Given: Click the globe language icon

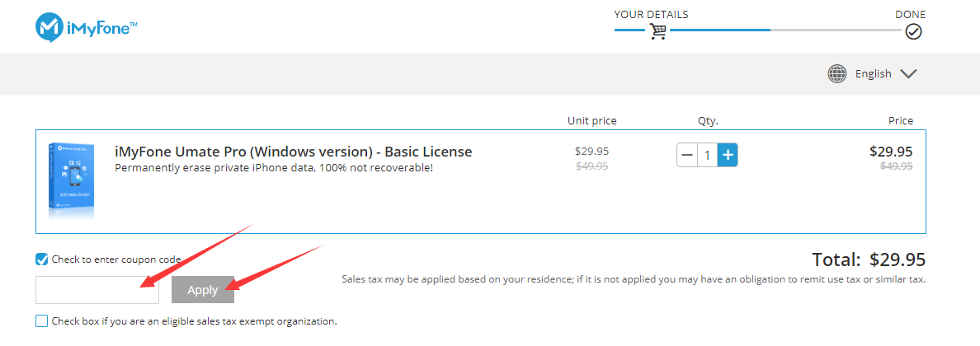Looking at the screenshot, I should pos(836,73).
